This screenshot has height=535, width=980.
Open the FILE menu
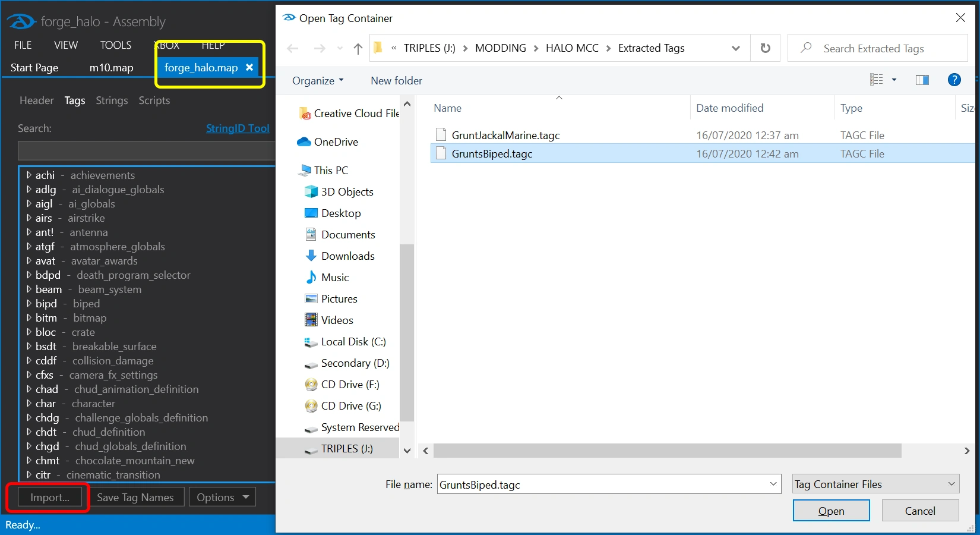click(x=23, y=45)
